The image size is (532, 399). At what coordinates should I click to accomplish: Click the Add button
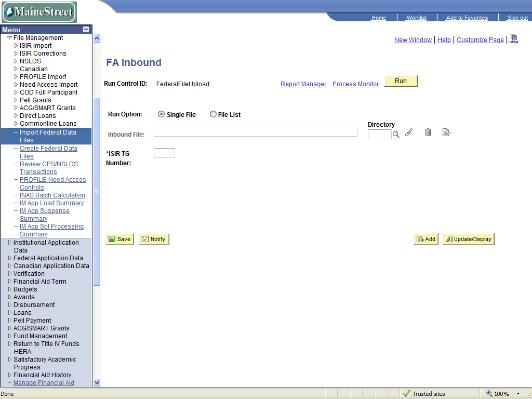(426, 239)
